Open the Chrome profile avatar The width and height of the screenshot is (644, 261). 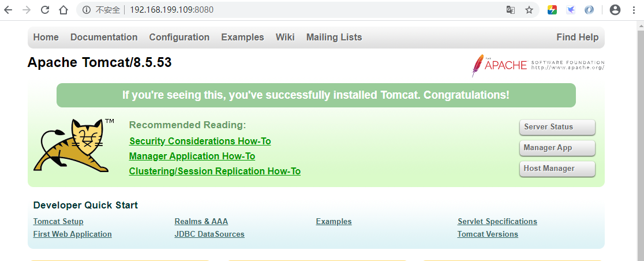615,10
